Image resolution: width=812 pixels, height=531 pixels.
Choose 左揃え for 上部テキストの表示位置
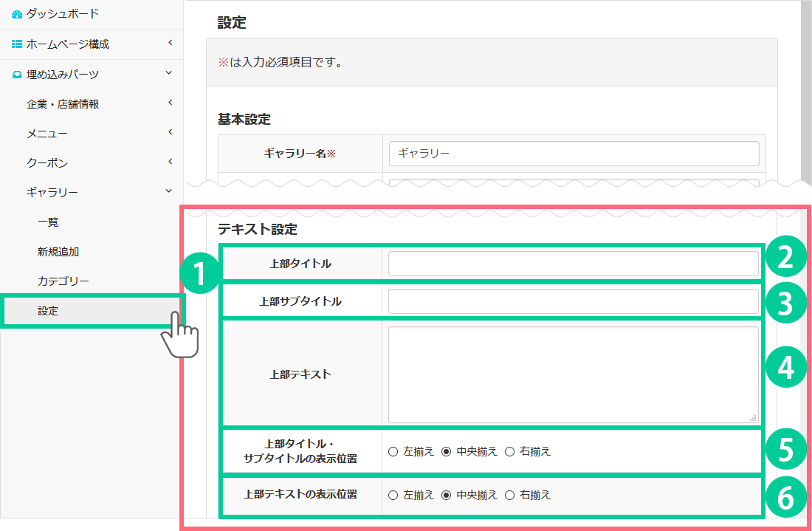click(x=393, y=495)
